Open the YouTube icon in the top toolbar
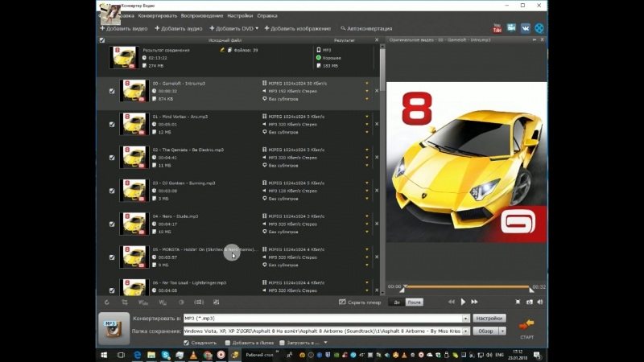Viewport: 644px width, 362px height. [497, 28]
